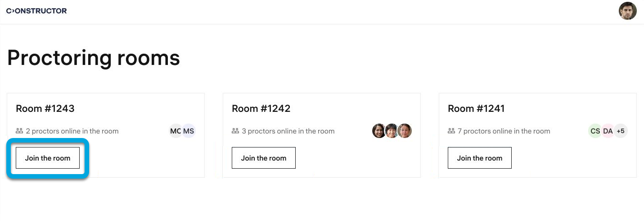Click the MC proctor avatar
Viewport: 644px width, 221px height.
(x=175, y=131)
